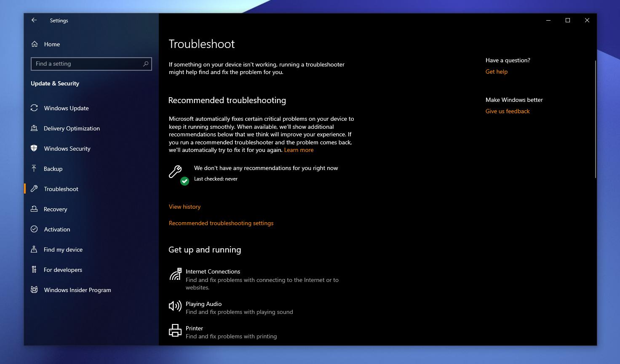
Task: Click View history link
Action: [184, 207]
